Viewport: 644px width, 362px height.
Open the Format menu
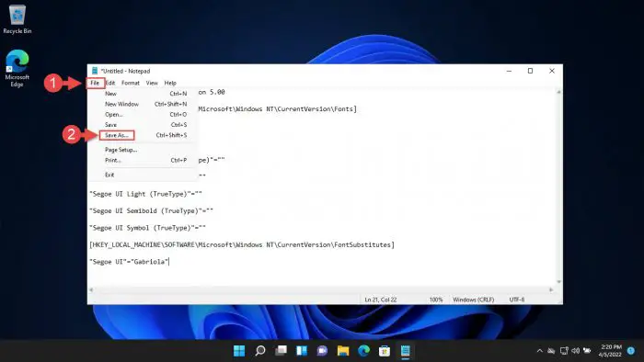point(131,83)
